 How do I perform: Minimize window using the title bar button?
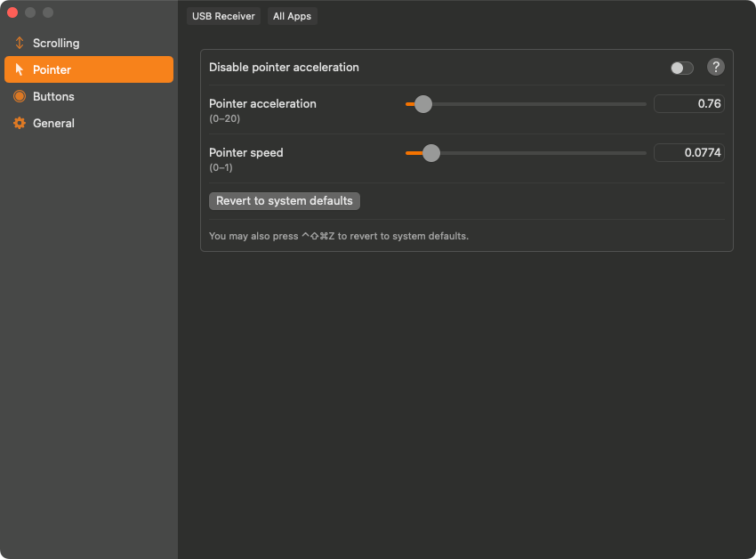click(30, 12)
